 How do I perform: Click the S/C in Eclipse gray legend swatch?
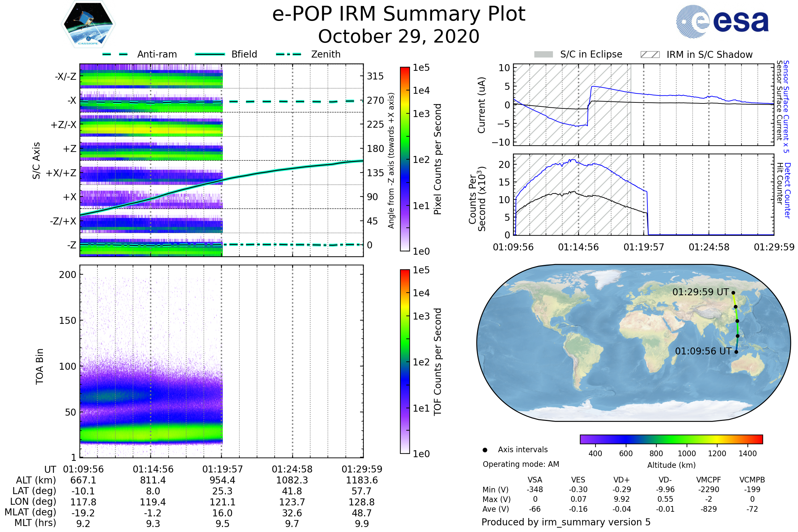(543, 55)
